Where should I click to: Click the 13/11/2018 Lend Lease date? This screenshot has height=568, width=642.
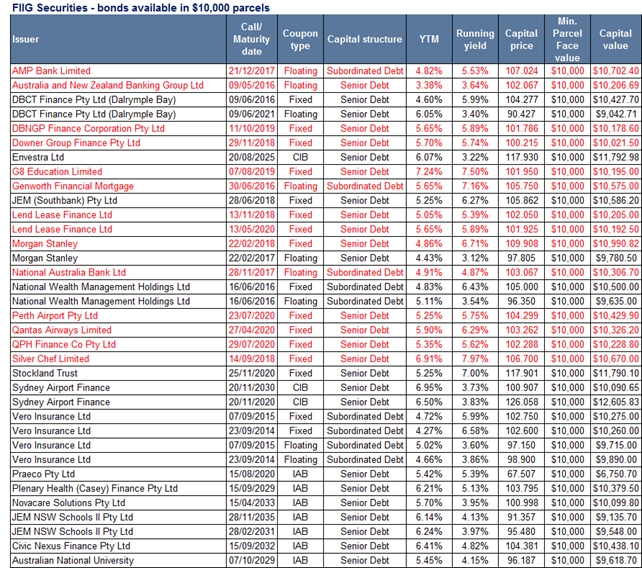pyautogui.click(x=252, y=215)
